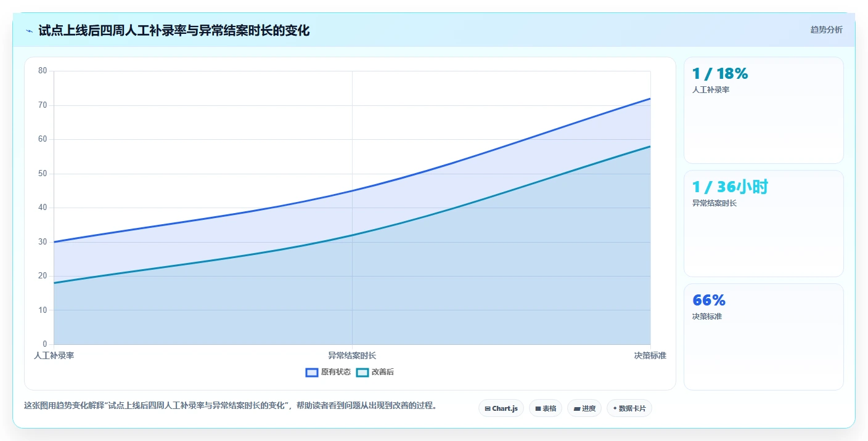The image size is (868, 441).
Task: Click the 50 y-axis tick label
Action: tap(43, 174)
